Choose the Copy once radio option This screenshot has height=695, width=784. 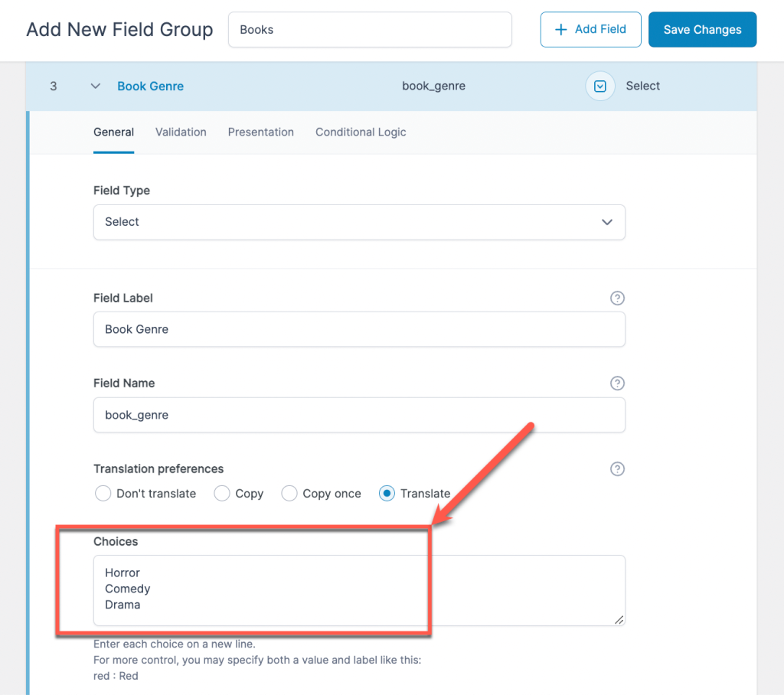[289, 493]
